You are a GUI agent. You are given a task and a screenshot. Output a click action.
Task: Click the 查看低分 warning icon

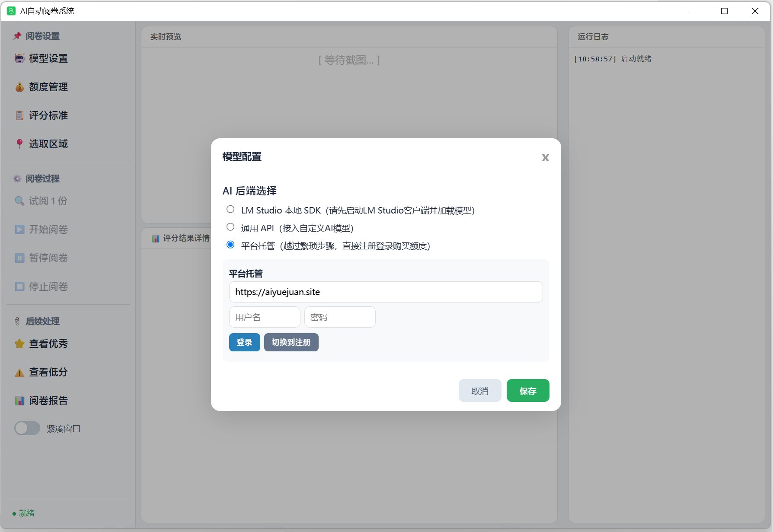coord(19,372)
